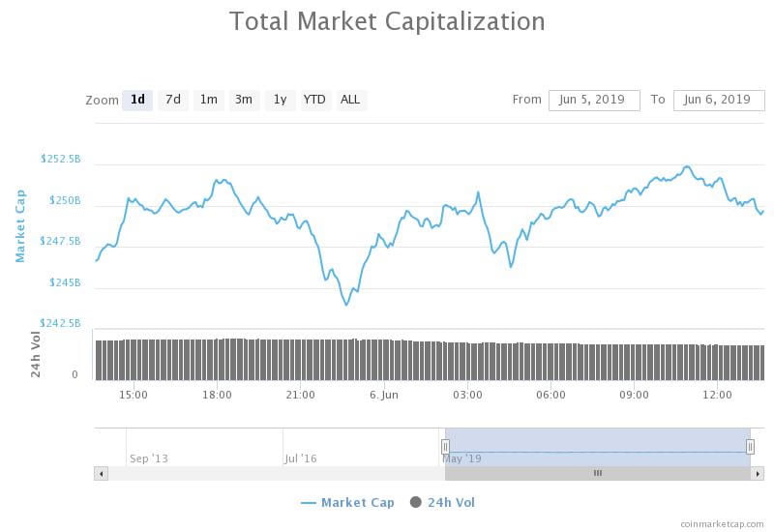Choose the 3m zoom option
This screenshot has width=774, height=532.
[244, 100]
